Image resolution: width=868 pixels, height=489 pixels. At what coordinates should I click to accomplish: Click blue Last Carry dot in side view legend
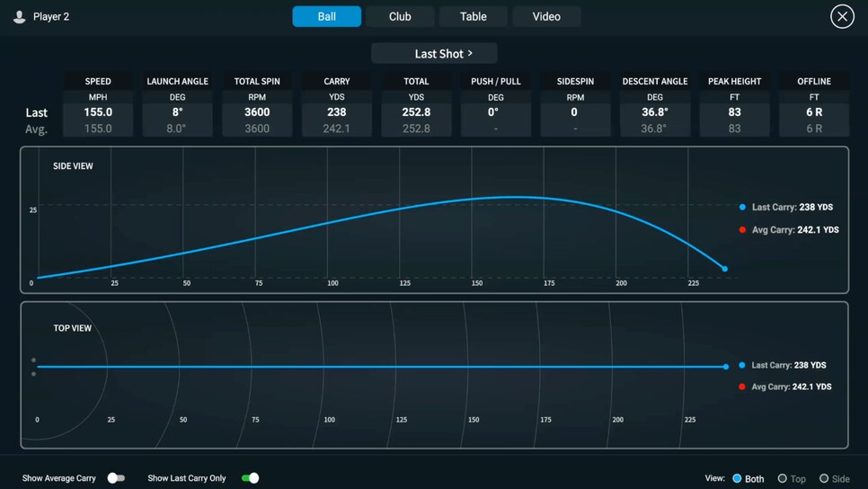(x=742, y=207)
